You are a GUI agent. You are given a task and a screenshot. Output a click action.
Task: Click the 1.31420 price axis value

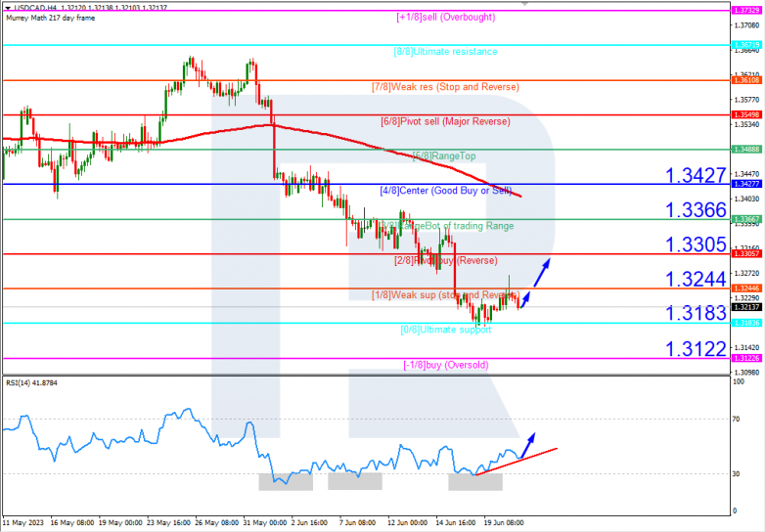click(x=747, y=348)
